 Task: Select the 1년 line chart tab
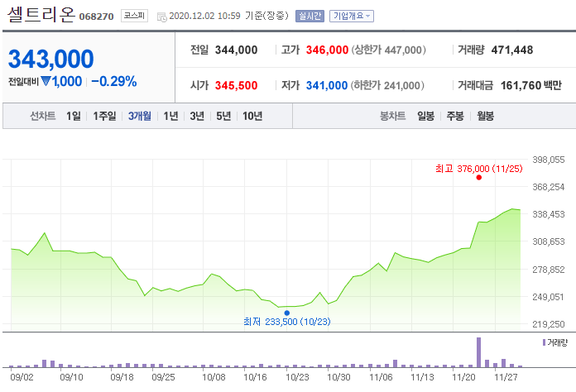pos(170,116)
